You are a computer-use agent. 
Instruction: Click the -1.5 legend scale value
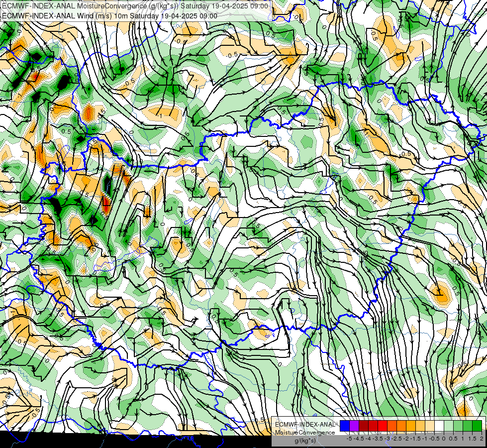[415, 439]
